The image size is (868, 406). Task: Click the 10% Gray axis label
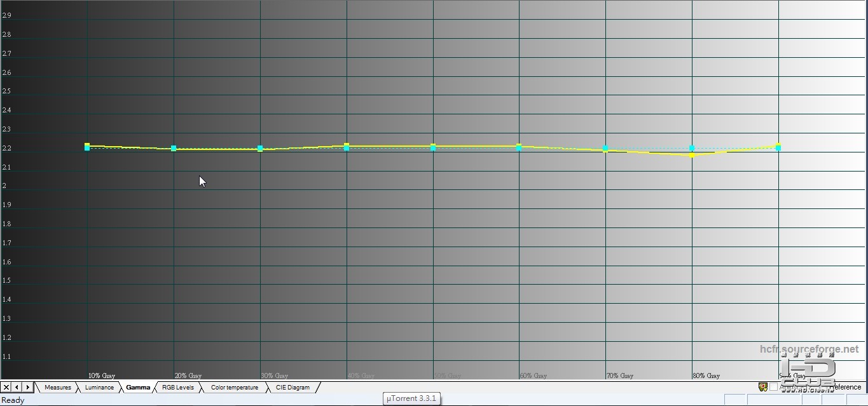pos(102,376)
